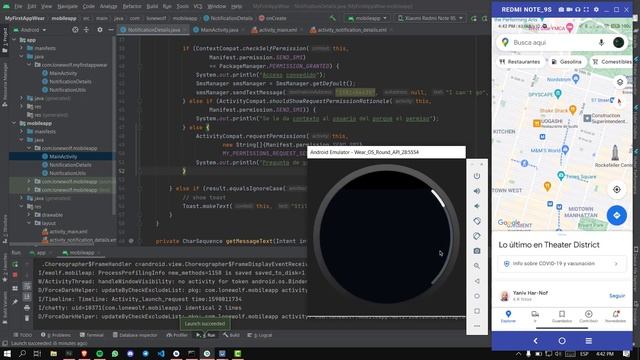The width and height of the screenshot is (640, 360).
Task: Open Info sobre COVID-19 y vacunación card
Action: pos(562,264)
